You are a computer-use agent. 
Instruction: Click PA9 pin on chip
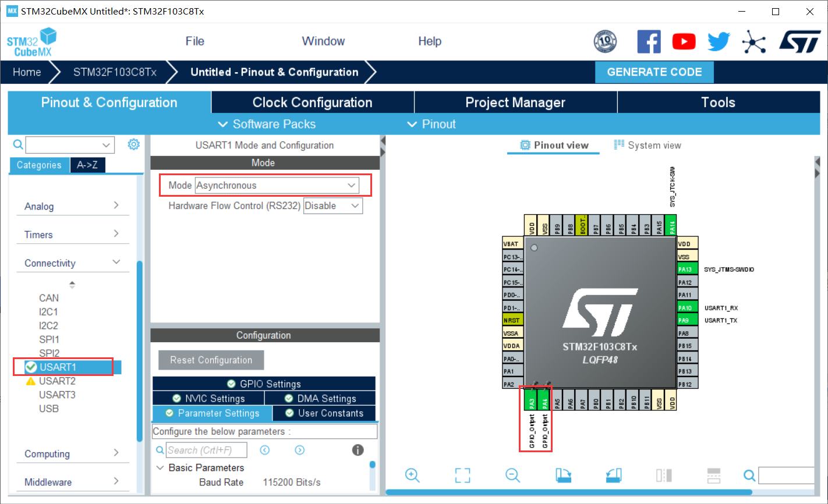coord(687,321)
